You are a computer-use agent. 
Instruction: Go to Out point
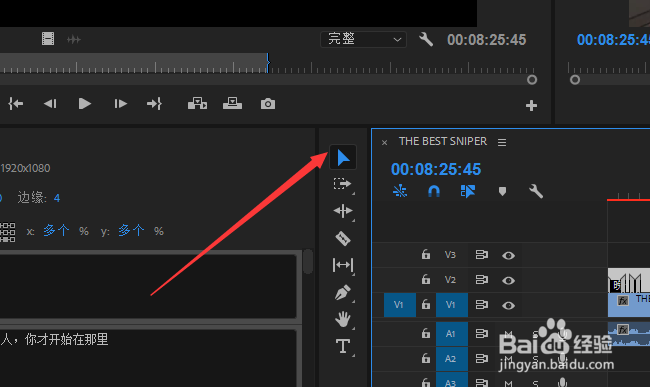[154, 104]
